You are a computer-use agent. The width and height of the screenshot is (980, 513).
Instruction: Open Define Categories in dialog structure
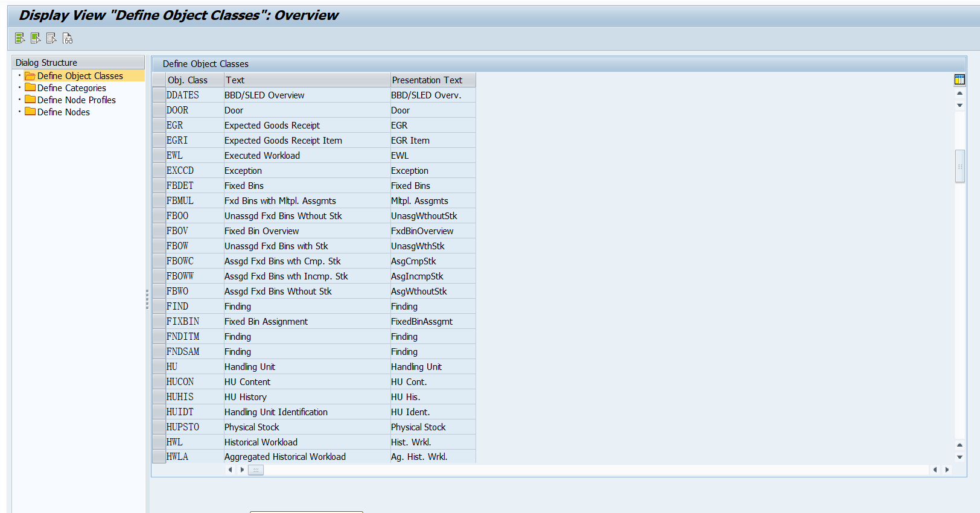coord(71,88)
